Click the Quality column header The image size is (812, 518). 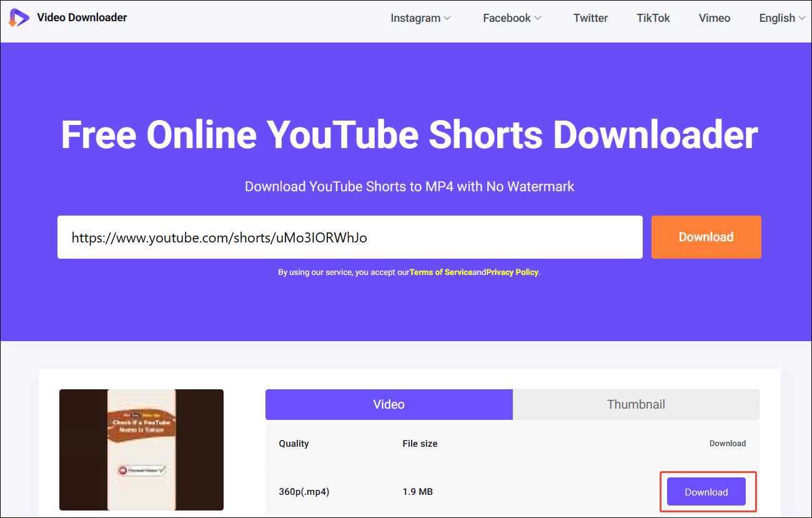coord(294,444)
